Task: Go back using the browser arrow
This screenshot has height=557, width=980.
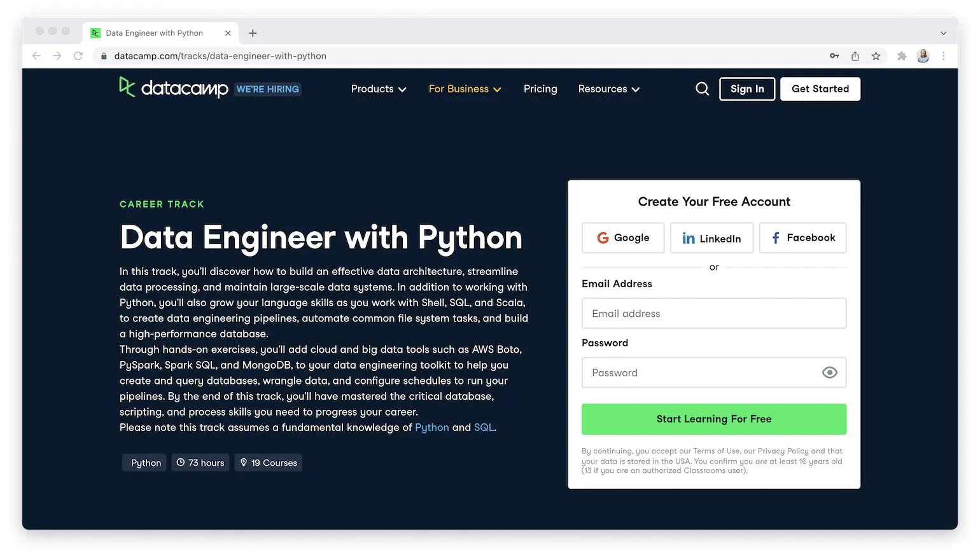Action: 36,56
